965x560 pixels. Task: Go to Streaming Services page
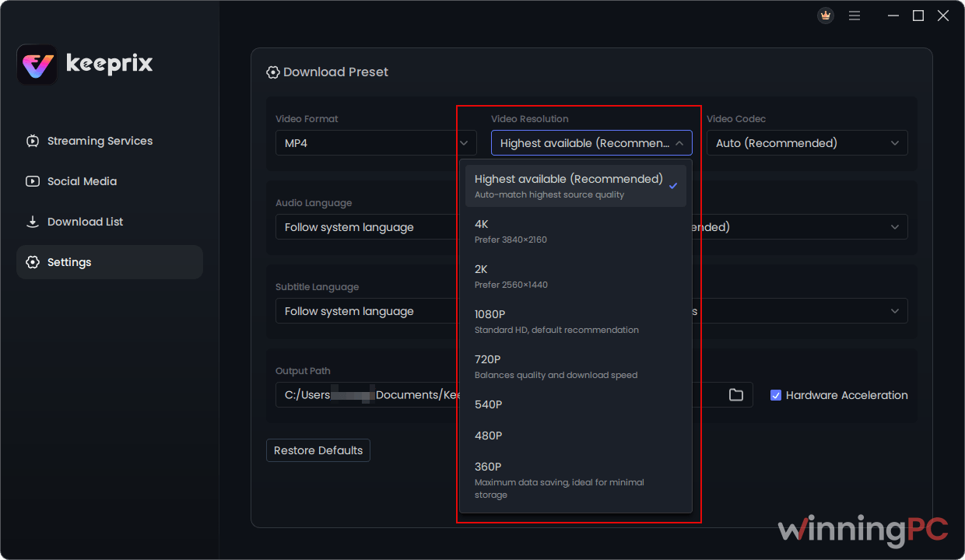pyautogui.click(x=110, y=141)
